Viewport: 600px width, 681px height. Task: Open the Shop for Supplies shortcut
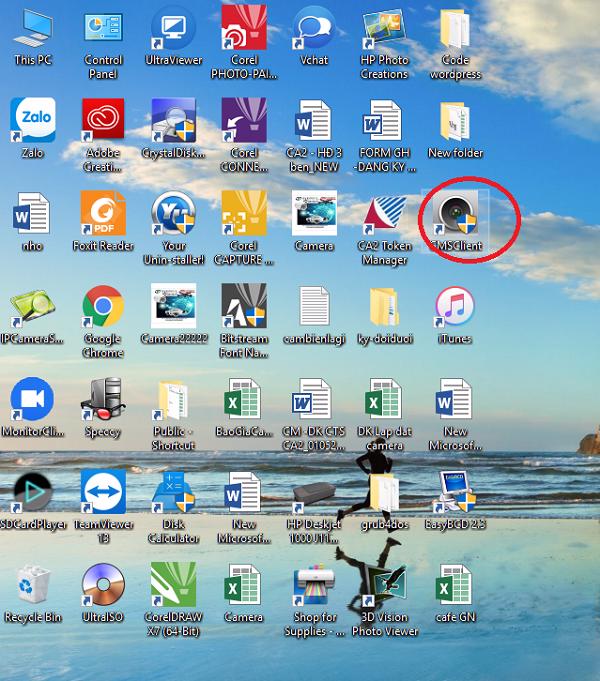pyautogui.click(x=314, y=585)
